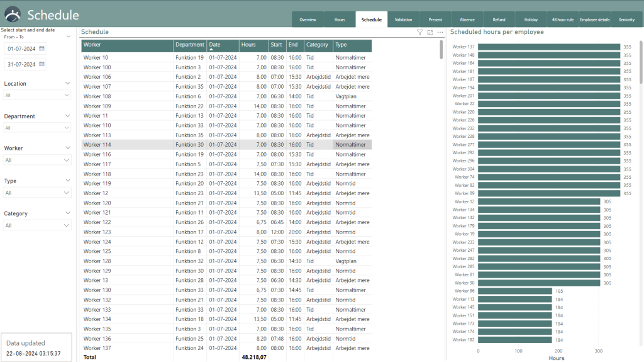Click the end date field 31-07-2024
Screen dimensions: 644x362
tap(21, 64)
